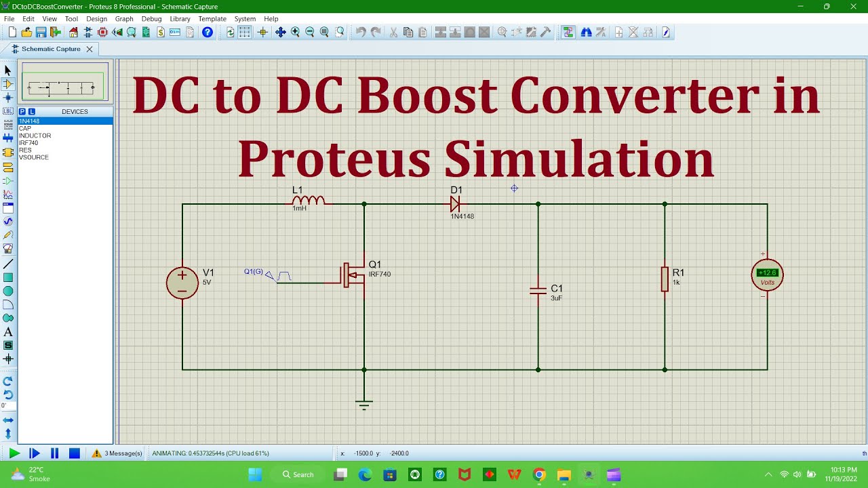Click the 'L' library button

click(31, 111)
